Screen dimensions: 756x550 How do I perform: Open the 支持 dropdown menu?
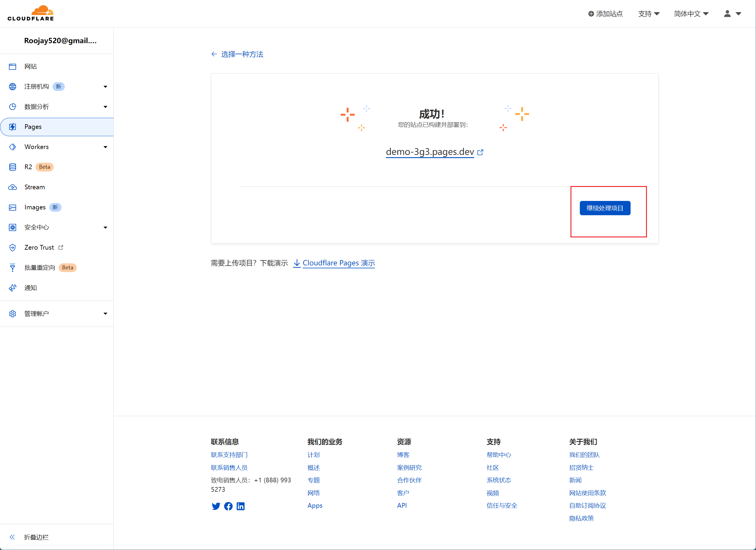(x=649, y=14)
